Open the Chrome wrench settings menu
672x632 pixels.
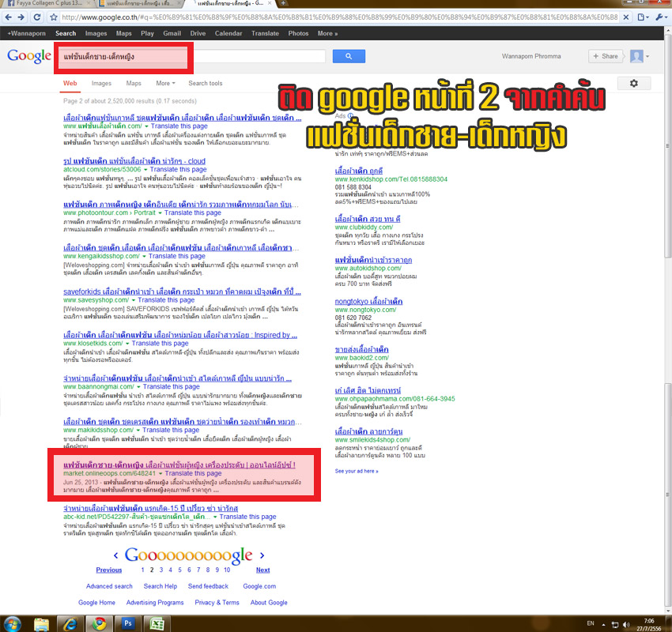pos(661,17)
